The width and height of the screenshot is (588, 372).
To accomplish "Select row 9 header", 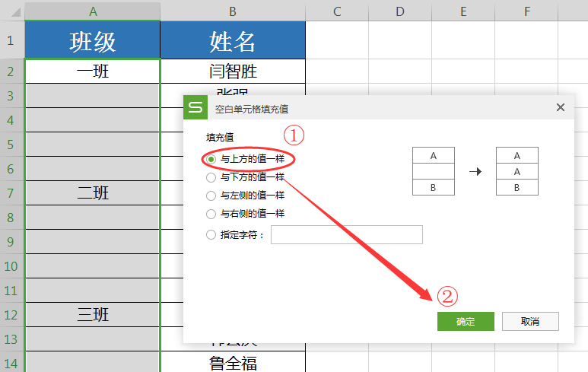I will (x=11, y=242).
